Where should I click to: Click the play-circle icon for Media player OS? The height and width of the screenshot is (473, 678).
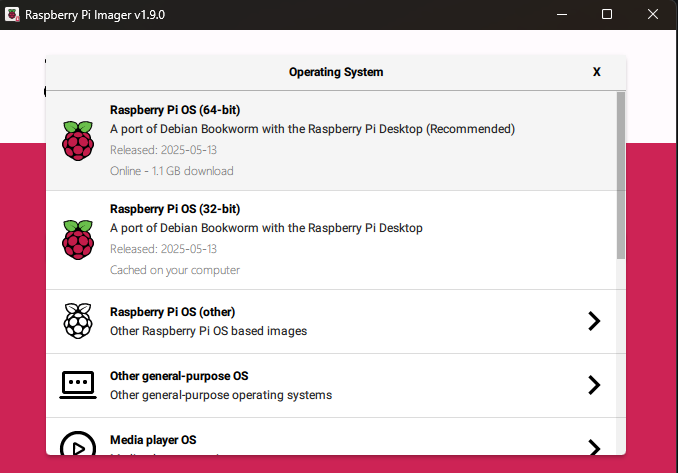[78, 443]
